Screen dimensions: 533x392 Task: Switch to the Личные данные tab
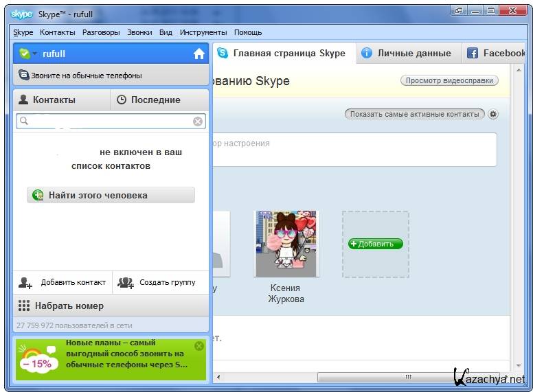click(x=407, y=53)
